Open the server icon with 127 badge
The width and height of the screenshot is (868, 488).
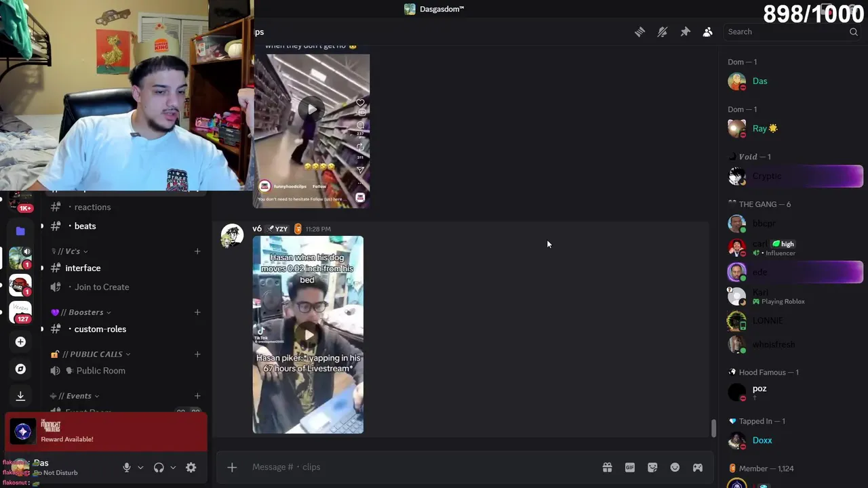20,312
